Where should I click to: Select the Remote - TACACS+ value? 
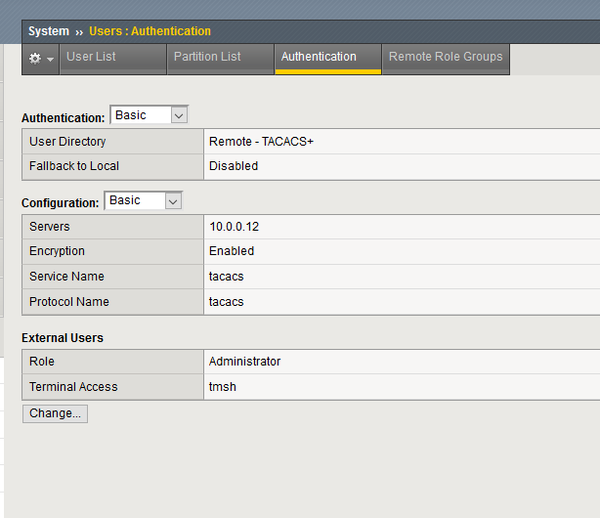(x=261, y=142)
